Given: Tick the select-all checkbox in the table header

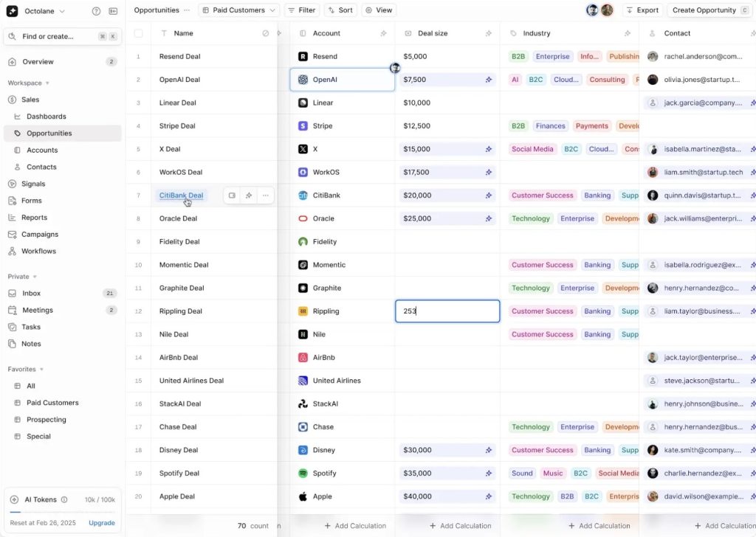Looking at the screenshot, I should pyautogui.click(x=138, y=33).
